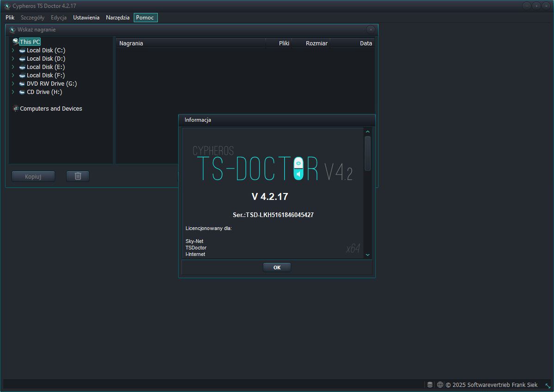Click the CD Drive (H:) disc icon

pos(22,92)
